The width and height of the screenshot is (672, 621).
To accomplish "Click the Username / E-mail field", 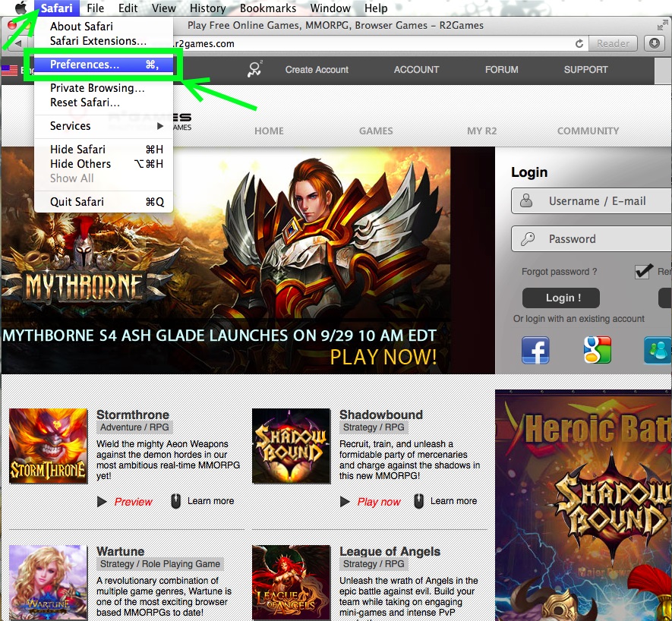I will 597,201.
